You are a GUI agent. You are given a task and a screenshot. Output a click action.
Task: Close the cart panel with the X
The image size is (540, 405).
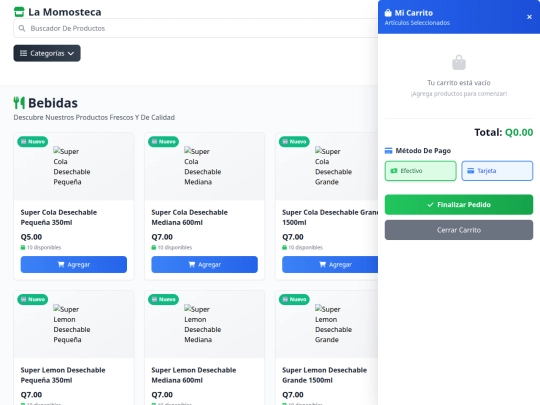pos(529,17)
